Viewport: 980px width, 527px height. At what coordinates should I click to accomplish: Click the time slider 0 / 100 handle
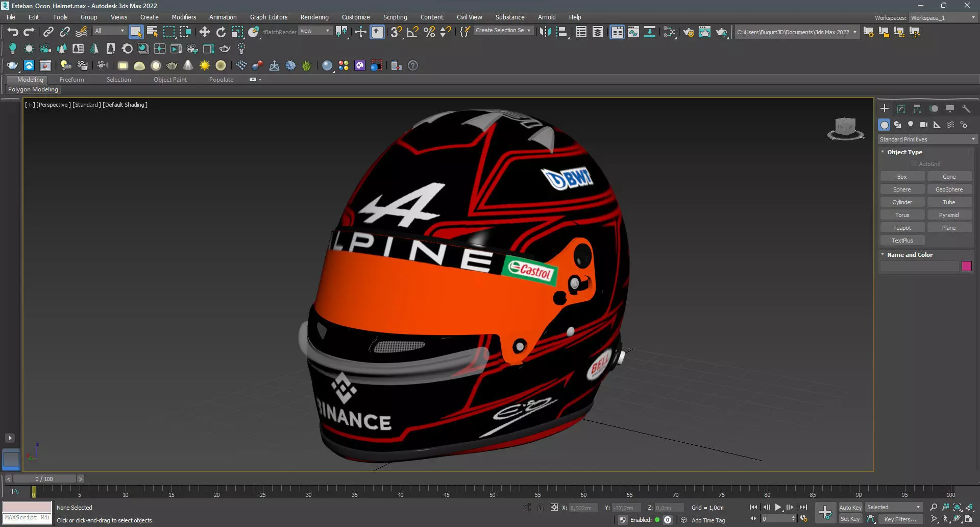click(x=44, y=479)
